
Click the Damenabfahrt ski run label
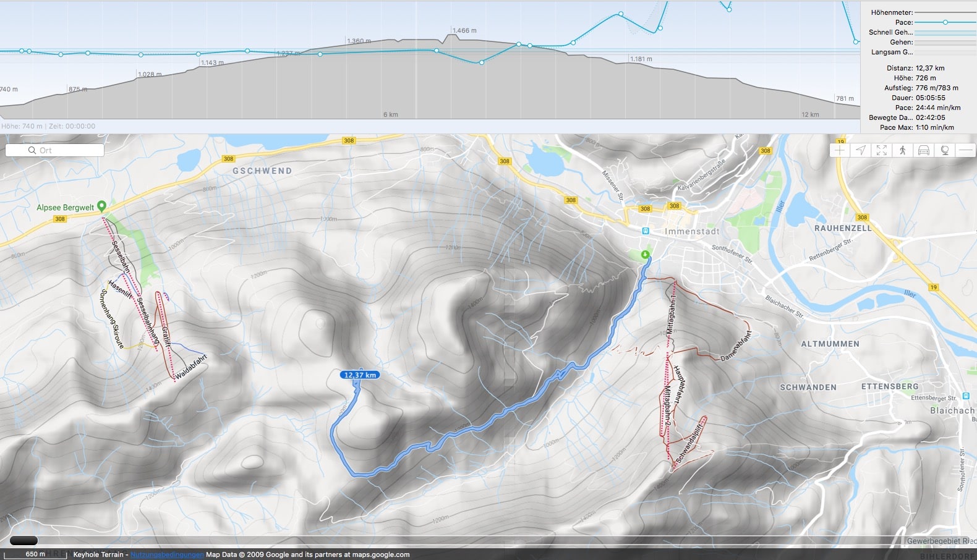pyautogui.click(x=736, y=347)
